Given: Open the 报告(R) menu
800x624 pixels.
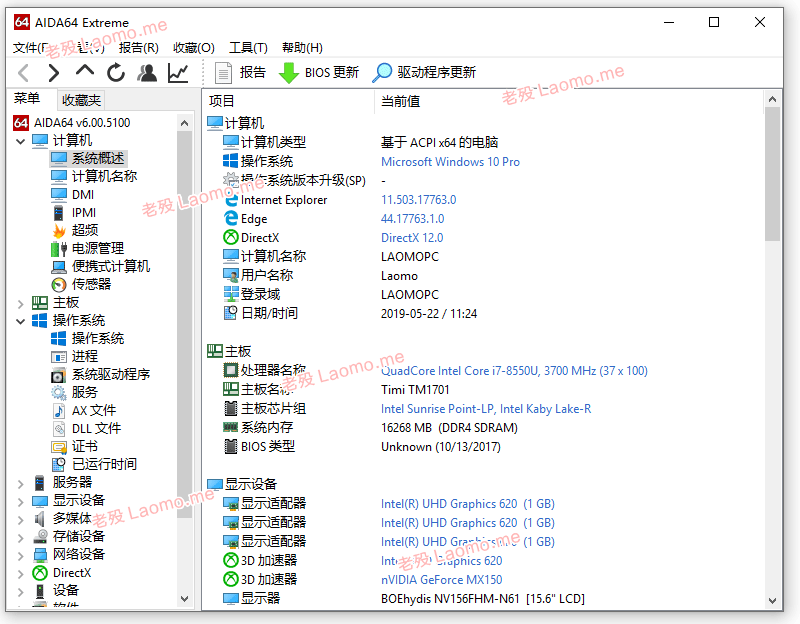Looking at the screenshot, I should 139,48.
